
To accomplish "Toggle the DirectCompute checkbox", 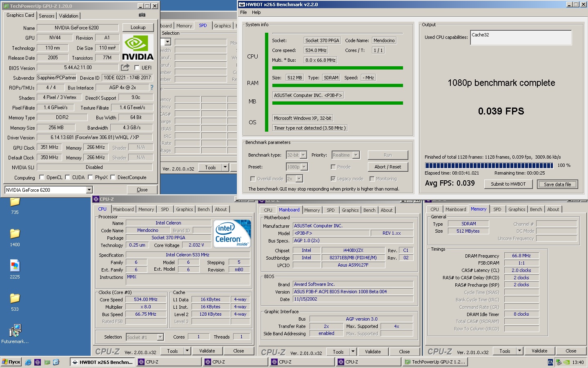I will (x=113, y=177).
